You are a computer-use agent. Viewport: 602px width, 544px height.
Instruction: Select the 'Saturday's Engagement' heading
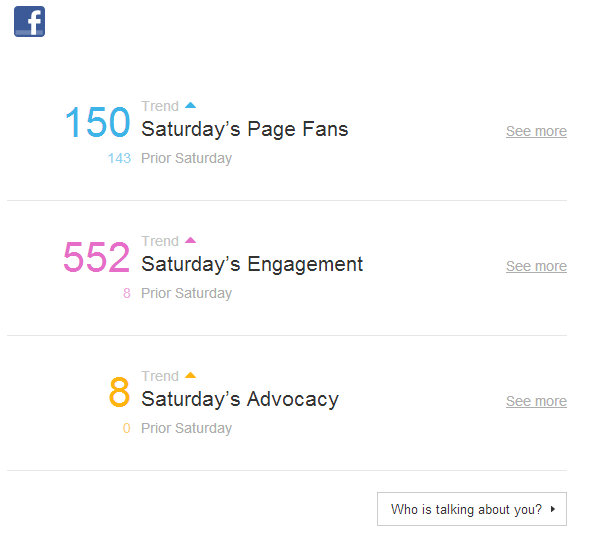[x=252, y=265]
